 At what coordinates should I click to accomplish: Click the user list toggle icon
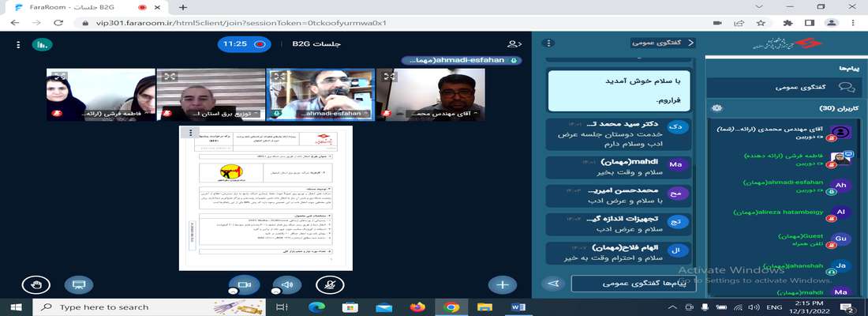point(514,44)
